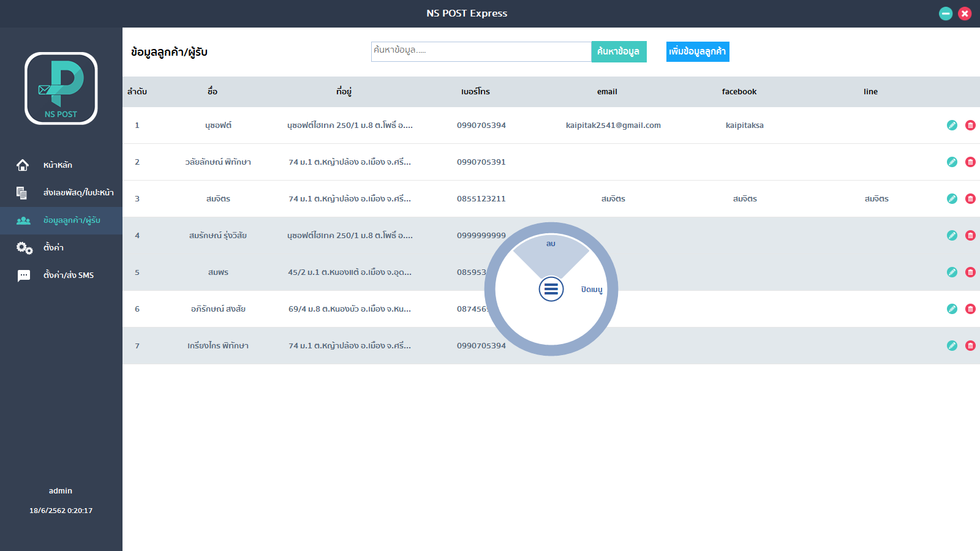This screenshot has width=980, height=551.
Task: Click the facebook column header
Action: coord(739,91)
